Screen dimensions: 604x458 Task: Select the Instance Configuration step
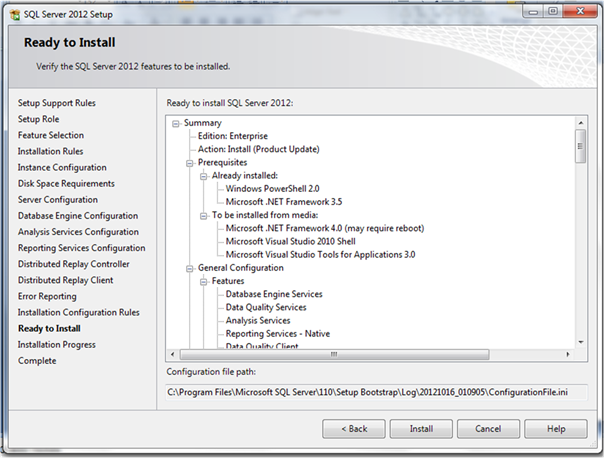(62, 168)
